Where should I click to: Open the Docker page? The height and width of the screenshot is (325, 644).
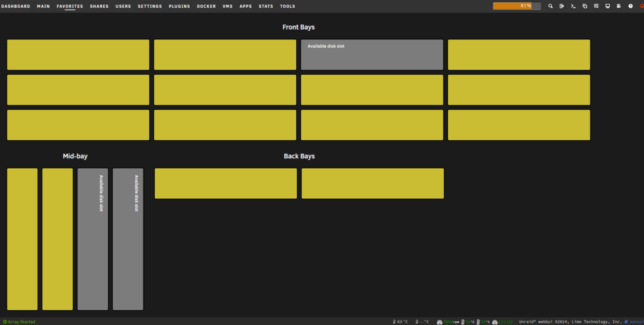tap(206, 6)
